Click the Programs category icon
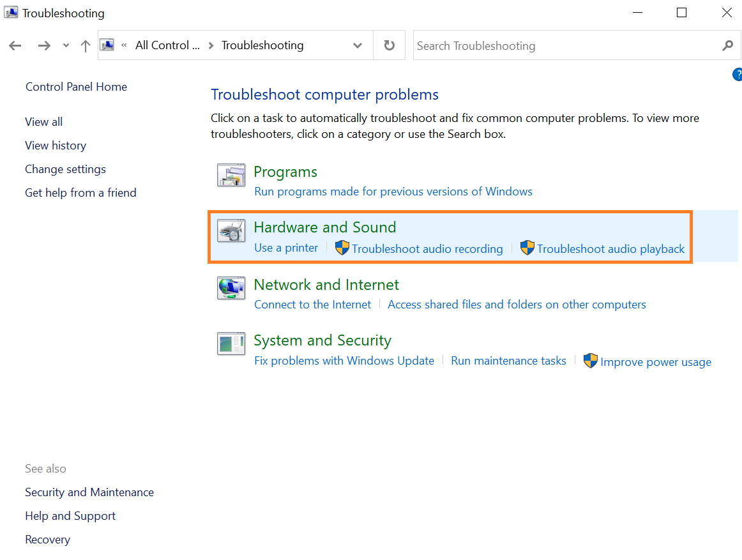Screen dimensions: 742x560 pos(231,176)
